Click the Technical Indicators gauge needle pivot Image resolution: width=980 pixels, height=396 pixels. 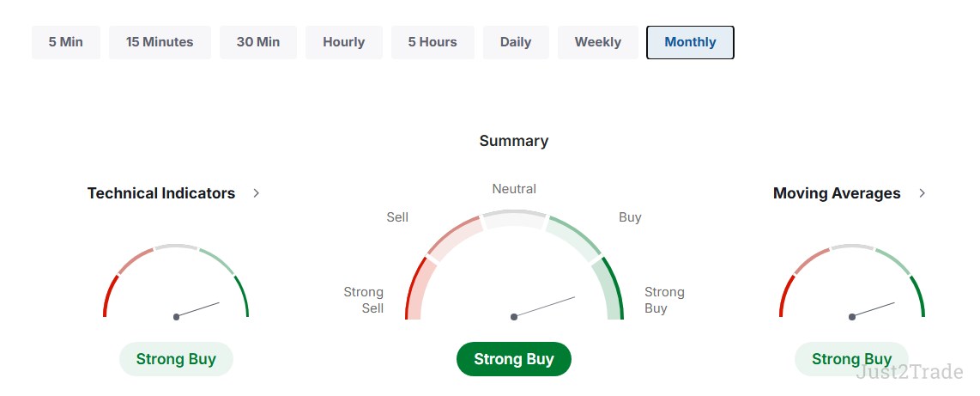[x=177, y=317]
